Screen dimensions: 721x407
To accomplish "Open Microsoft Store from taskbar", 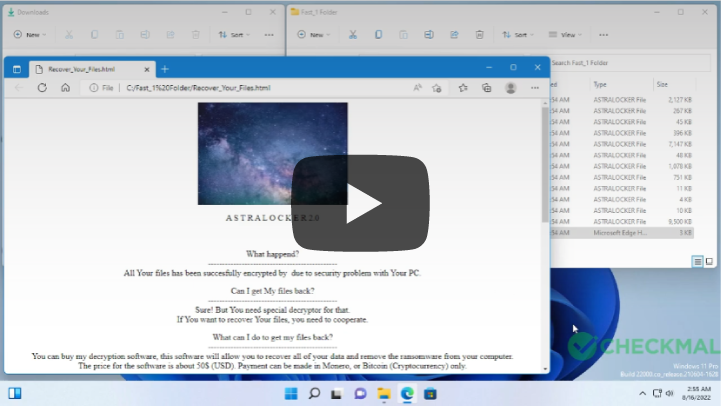I will tap(430, 394).
